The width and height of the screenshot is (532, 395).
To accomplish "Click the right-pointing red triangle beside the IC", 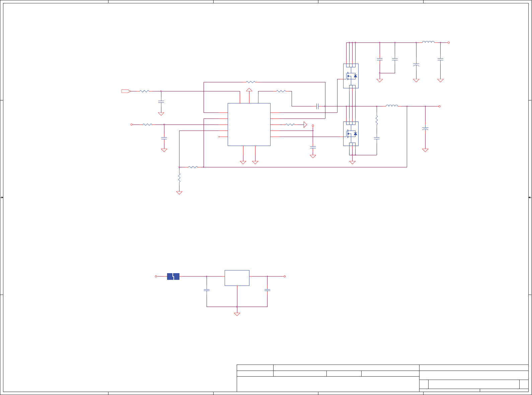I will 305,125.
